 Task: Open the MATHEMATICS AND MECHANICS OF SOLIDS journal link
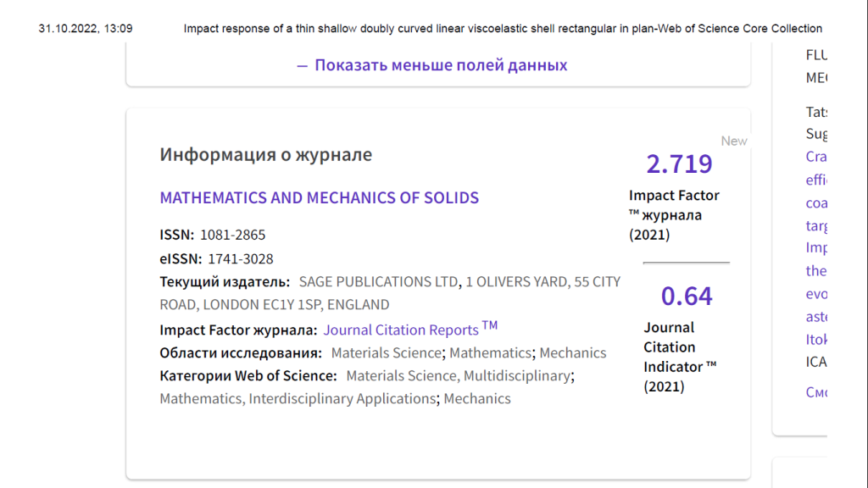pos(320,197)
